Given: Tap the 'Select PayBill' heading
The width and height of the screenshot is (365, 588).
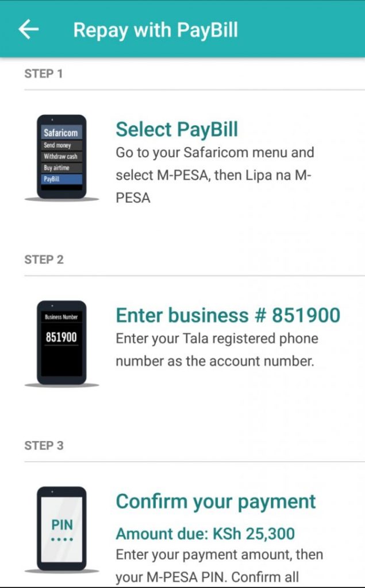Looking at the screenshot, I should pos(176,130).
